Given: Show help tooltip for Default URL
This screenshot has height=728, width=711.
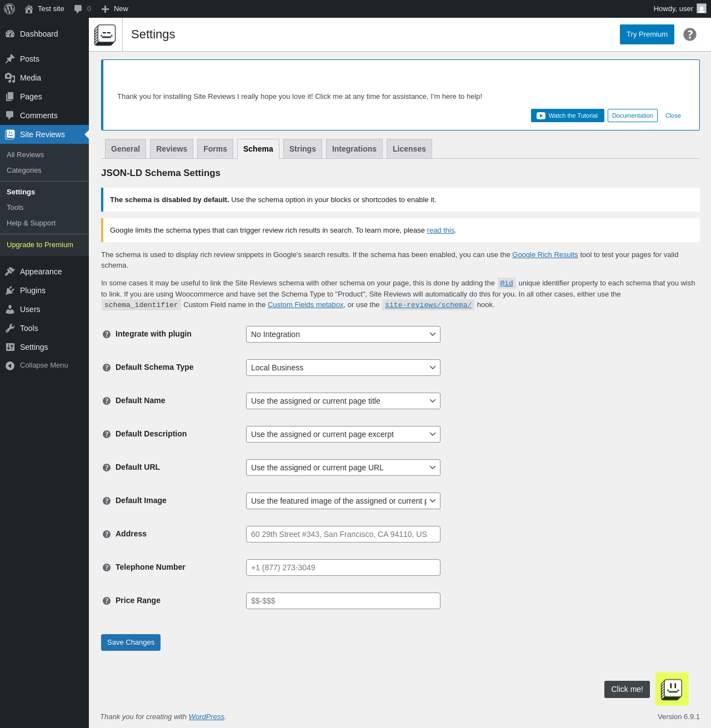Looking at the screenshot, I should [107, 468].
